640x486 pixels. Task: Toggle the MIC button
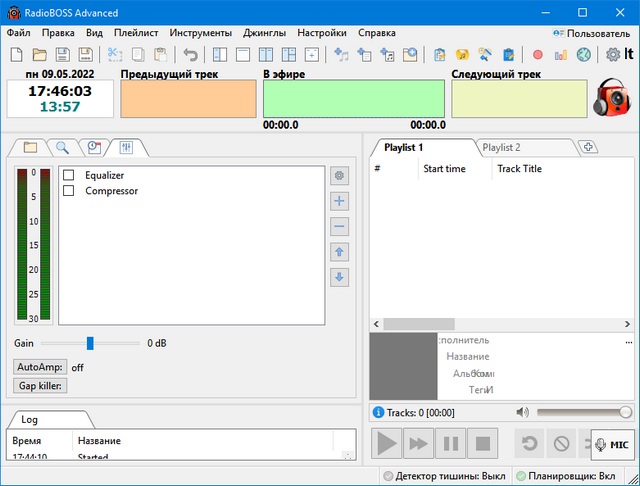click(x=613, y=444)
